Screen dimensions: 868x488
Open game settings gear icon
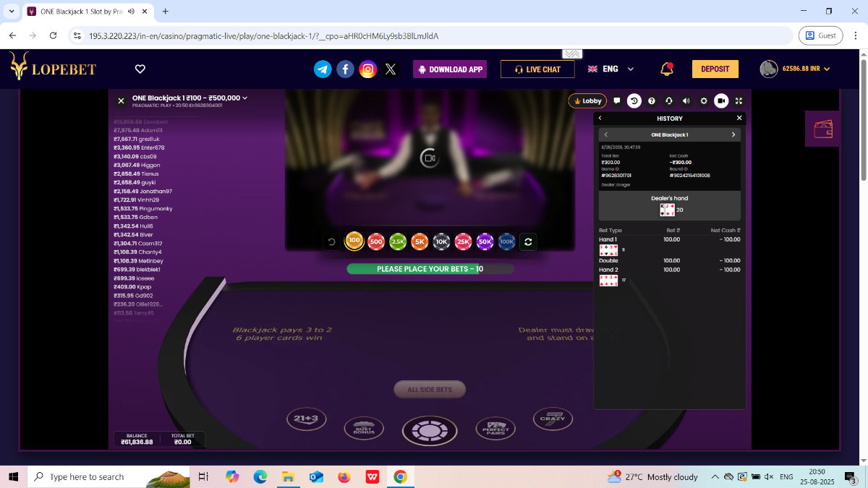704,101
